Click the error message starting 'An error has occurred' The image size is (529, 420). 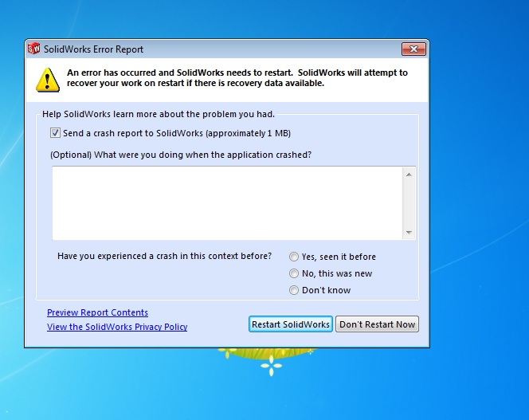click(x=237, y=77)
